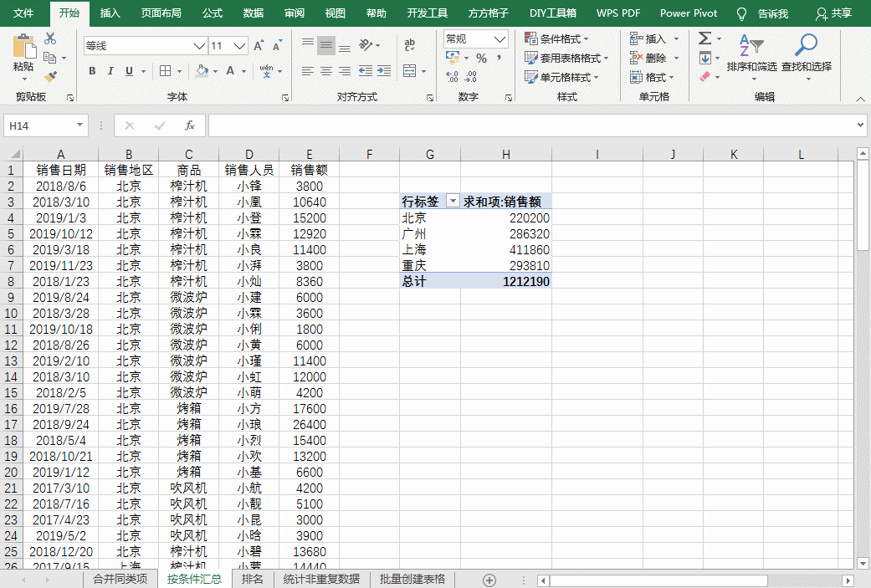Click the text orientation icon
871x588 pixels.
tap(366, 45)
